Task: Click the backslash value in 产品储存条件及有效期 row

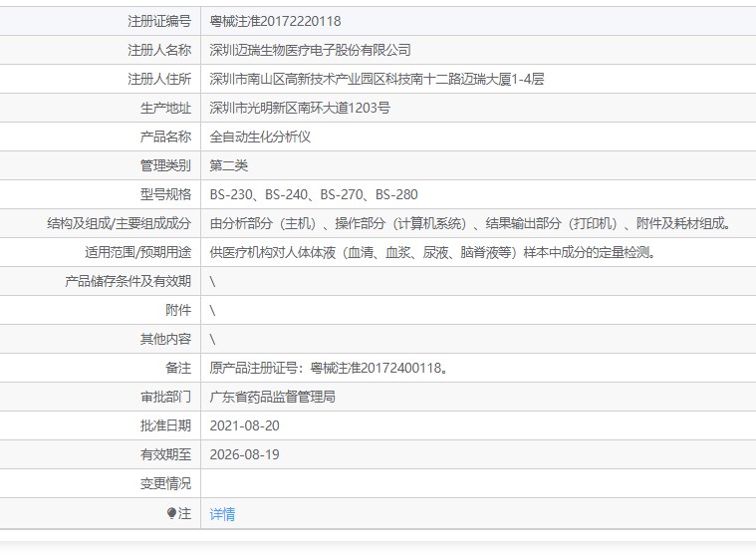Action: tap(212, 282)
